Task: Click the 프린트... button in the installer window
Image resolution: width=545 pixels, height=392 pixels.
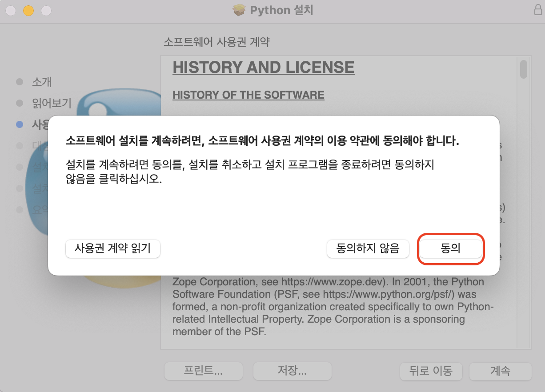Action: click(x=204, y=371)
